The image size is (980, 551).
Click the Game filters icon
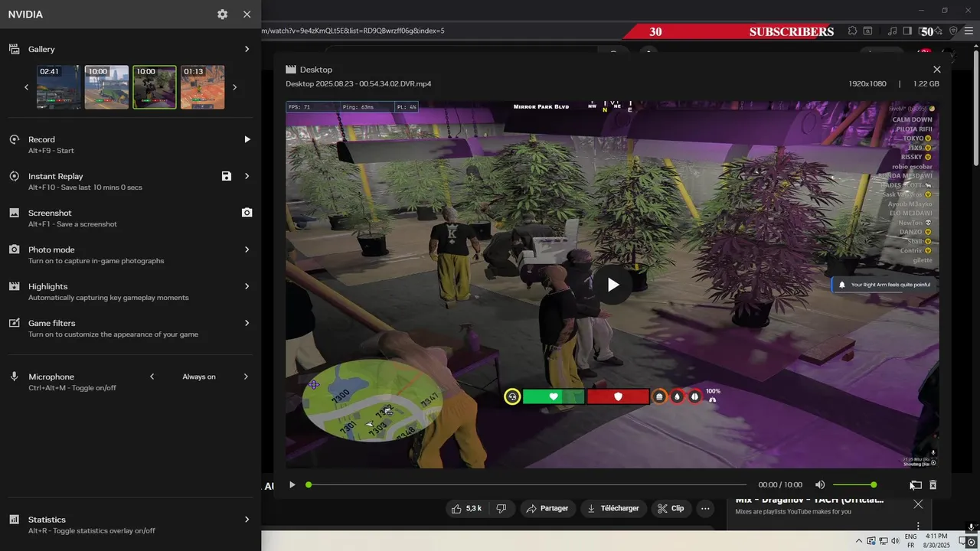(x=14, y=323)
